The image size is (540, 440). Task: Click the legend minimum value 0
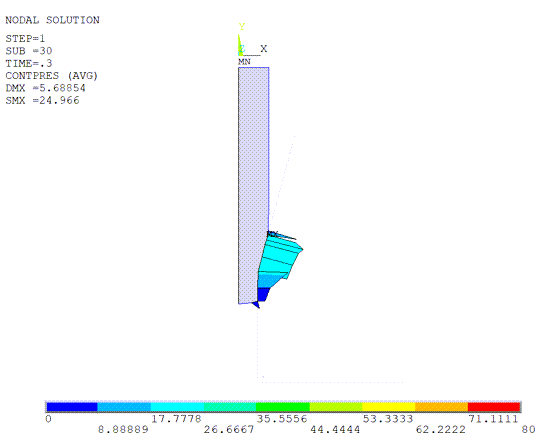click(x=49, y=419)
